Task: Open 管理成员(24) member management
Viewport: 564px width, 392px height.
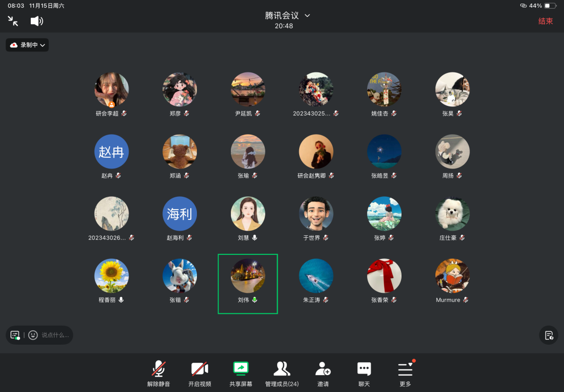Action: 282,374
